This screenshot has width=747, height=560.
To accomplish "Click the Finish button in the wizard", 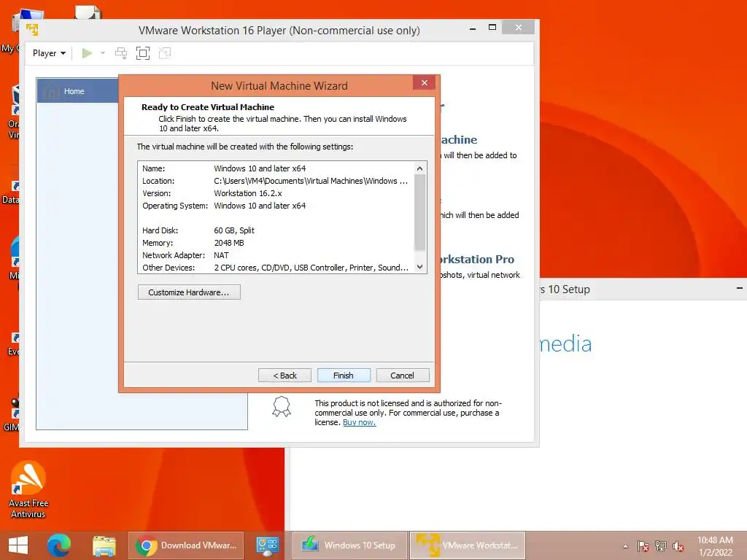I will pyautogui.click(x=344, y=376).
